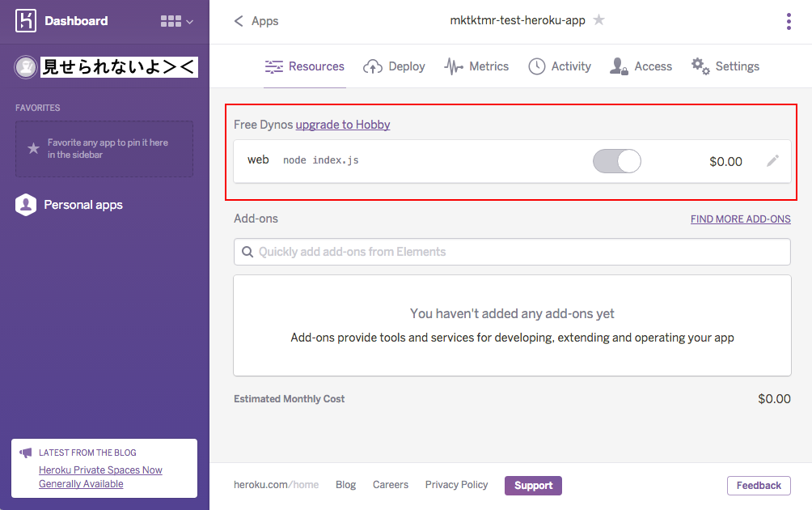The width and height of the screenshot is (812, 510).
Task: Open the Activity tab
Action: coord(560,66)
